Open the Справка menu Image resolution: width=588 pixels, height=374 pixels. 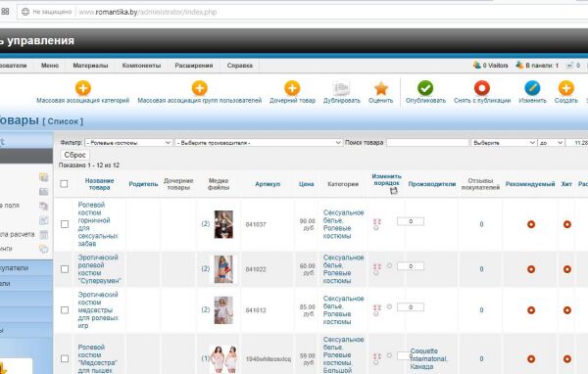(240, 66)
